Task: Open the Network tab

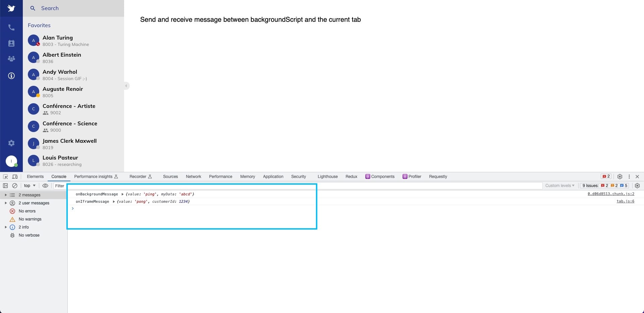Action: click(194, 177)
